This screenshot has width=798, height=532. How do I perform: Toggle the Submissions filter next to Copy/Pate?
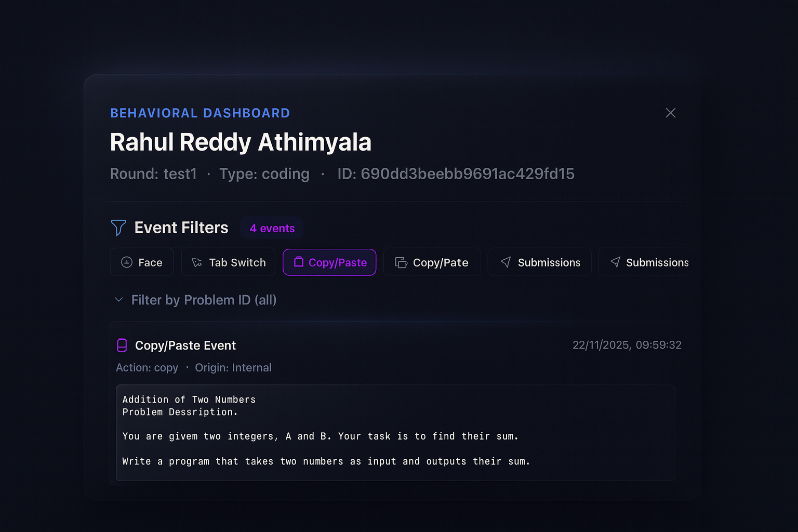coord(540,262)
